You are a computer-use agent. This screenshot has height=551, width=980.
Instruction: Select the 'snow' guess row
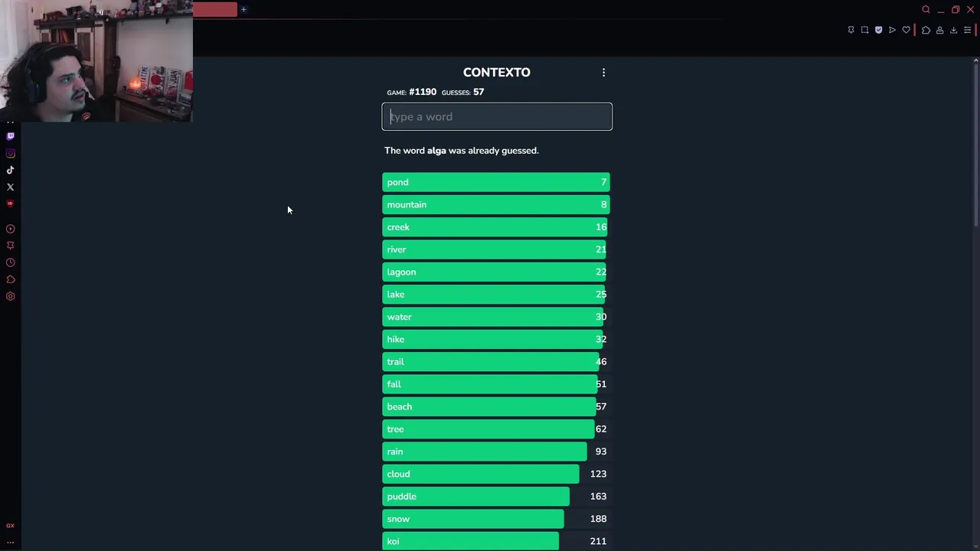point(496,519)
